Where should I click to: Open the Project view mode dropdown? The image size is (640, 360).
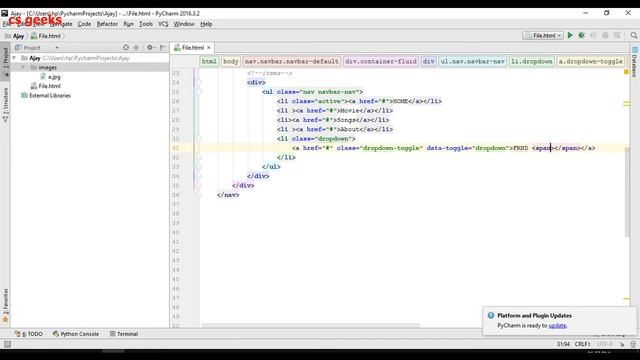[57, 48]
